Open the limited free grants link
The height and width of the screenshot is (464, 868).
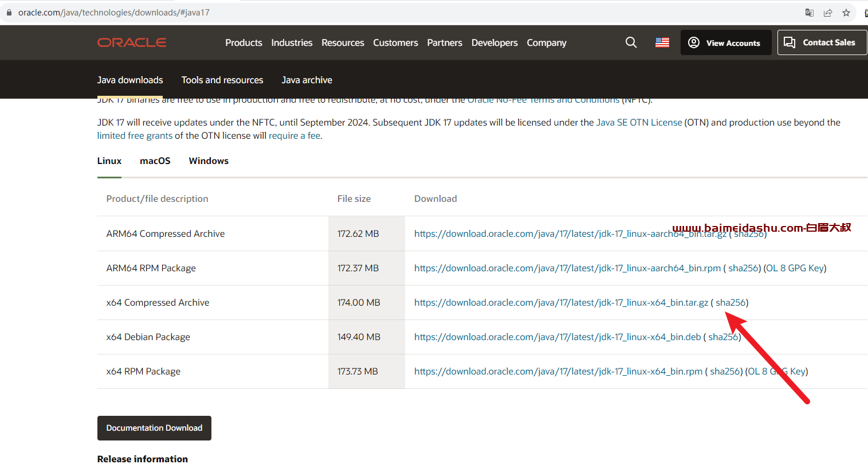(135, 135)
